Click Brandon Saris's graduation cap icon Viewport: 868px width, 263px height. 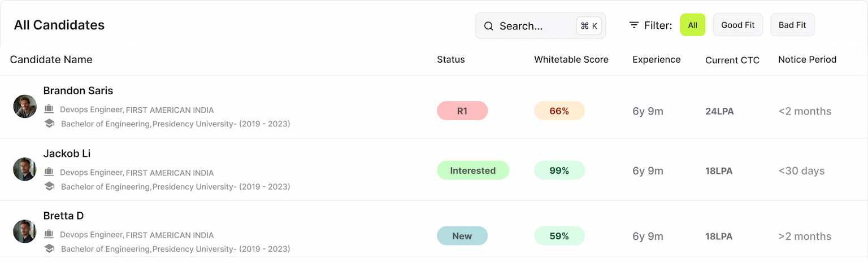coord(49,124)
